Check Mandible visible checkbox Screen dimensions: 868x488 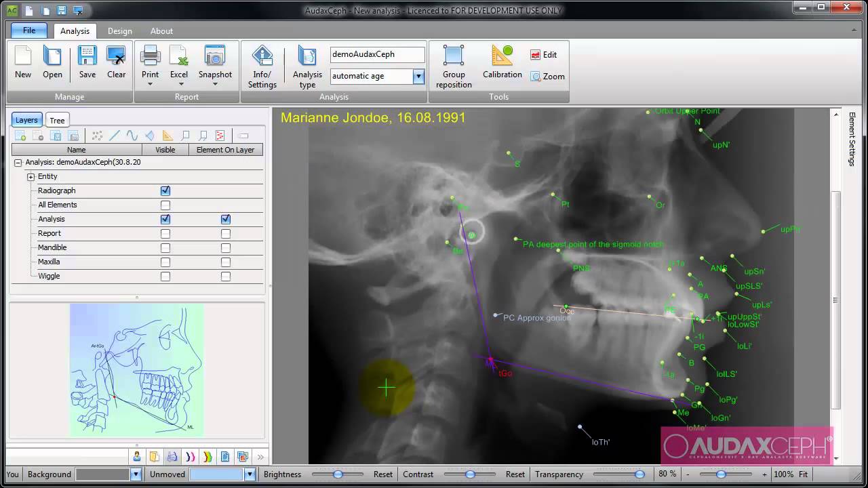(x=165, y=247)
